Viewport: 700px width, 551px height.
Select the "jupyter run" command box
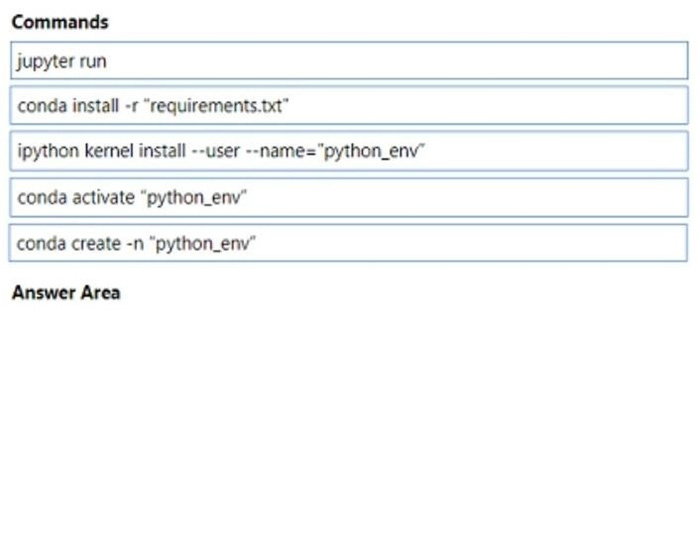(x=349, y=60)
